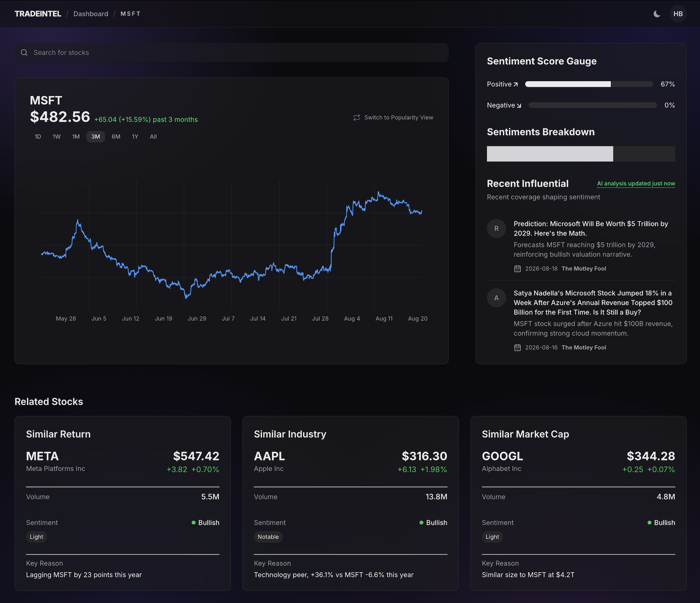Image resolution: width=700 pixels, height=603 pixels.
Task: Click the search magnifier icon
Action: coord(24,53)
